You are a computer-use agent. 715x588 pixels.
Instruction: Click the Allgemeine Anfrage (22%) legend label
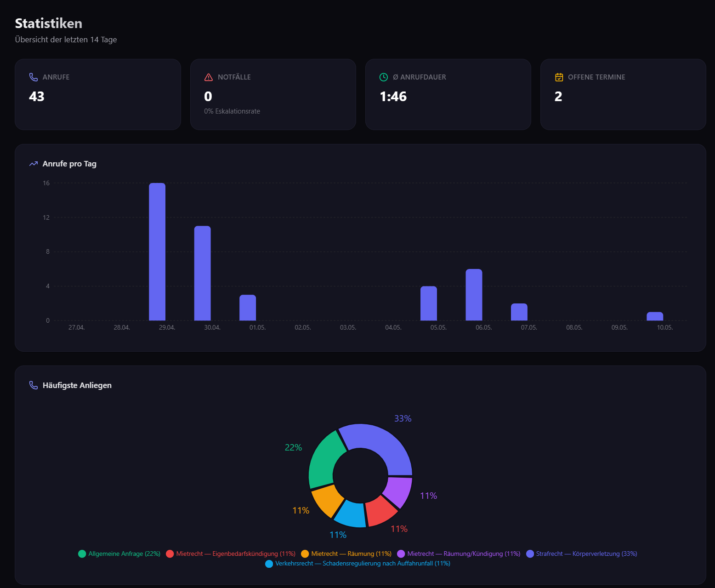[125, 554]
